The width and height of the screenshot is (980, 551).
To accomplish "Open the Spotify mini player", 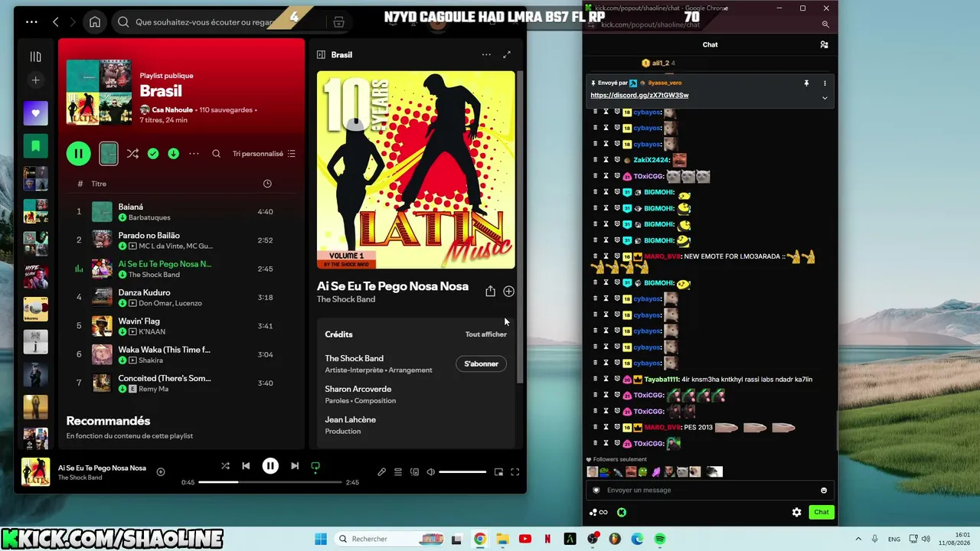I will pyautogui.click(x=498, y=472).
